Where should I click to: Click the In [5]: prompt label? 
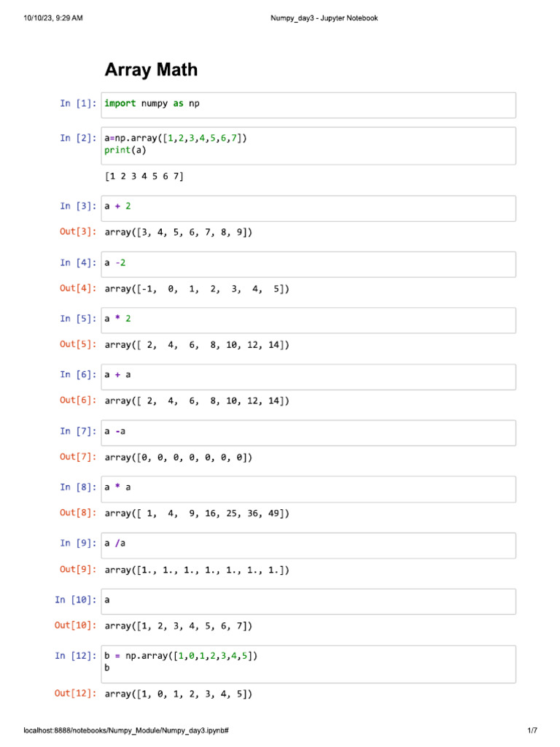tap(78, 319)
